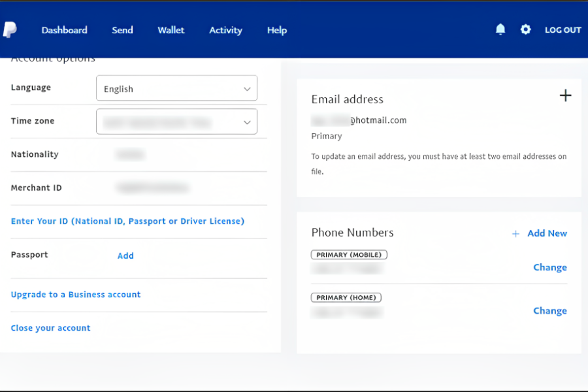Change the primary home number
Screen dimensions: 588x392
pos(550,311)
